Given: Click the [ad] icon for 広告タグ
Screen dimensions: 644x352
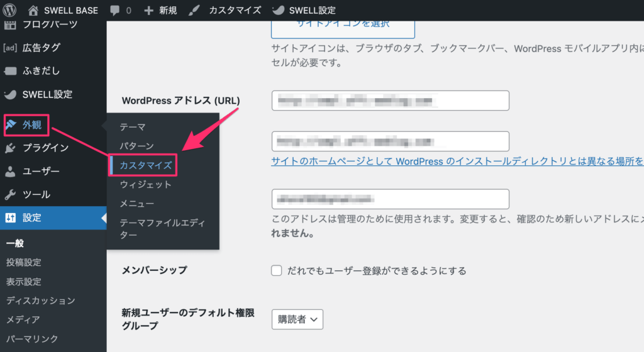Looking at the screenshot, I should [x=10, y=48].
